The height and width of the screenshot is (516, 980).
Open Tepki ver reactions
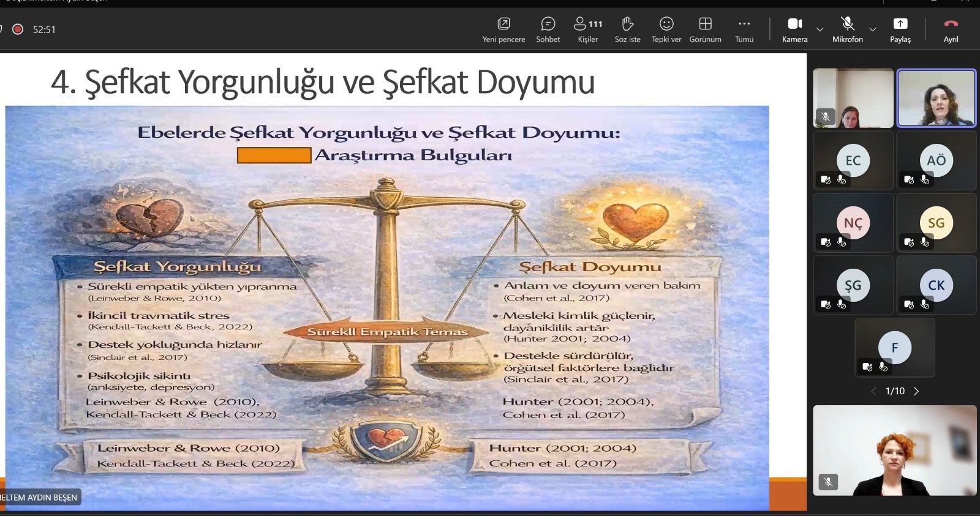666,29
